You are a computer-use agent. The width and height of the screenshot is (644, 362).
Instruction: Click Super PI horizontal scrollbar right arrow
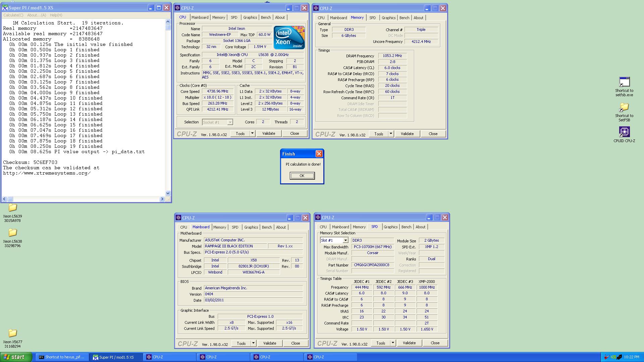pos(162,199)
